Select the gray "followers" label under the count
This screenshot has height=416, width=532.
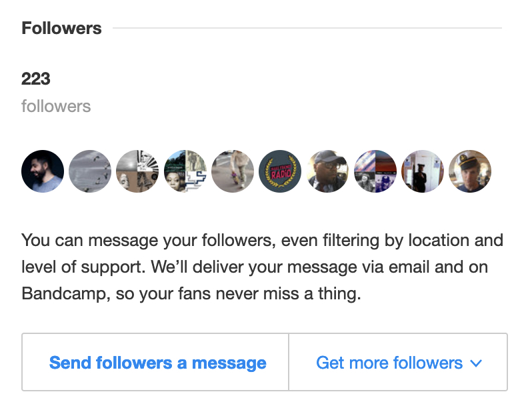point(56,106)
